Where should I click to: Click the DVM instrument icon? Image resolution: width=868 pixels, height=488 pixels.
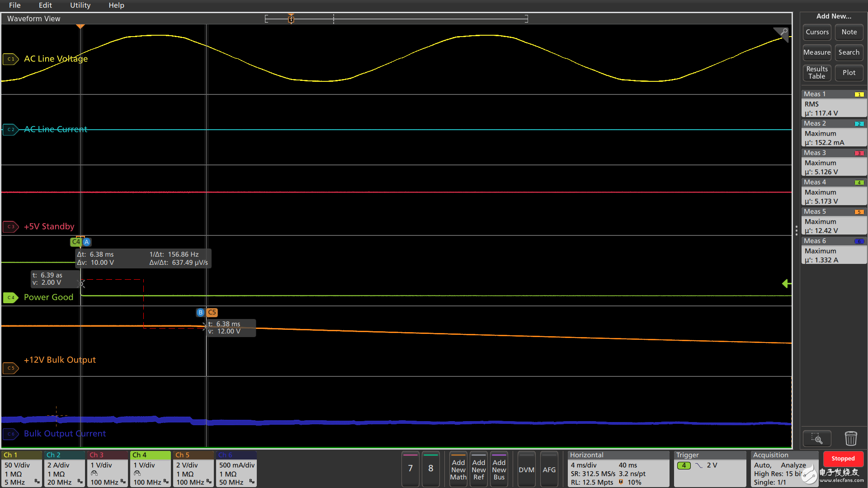[526, 469]
